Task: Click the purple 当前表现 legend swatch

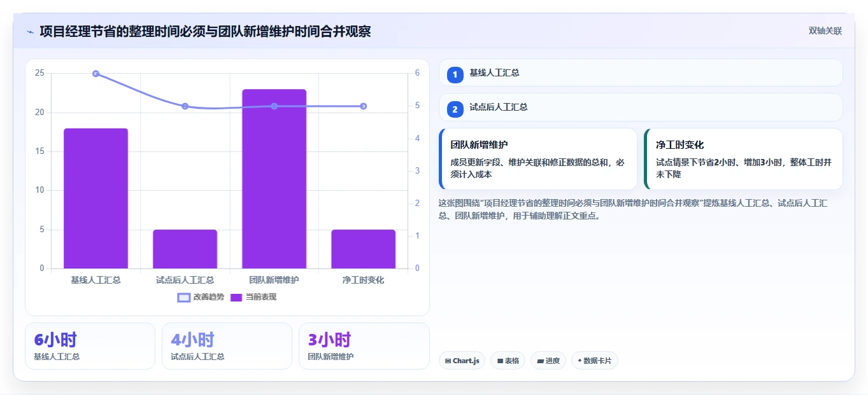Action: tap(236, 298)
